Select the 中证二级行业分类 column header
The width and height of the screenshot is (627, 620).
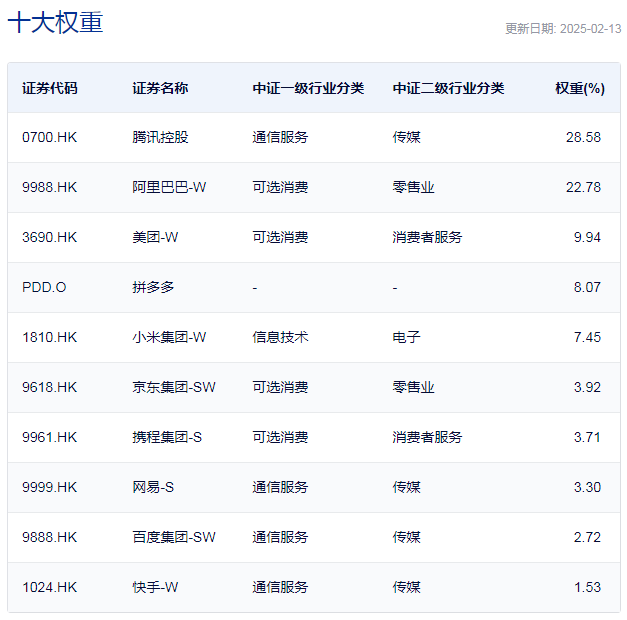[448, 88]
